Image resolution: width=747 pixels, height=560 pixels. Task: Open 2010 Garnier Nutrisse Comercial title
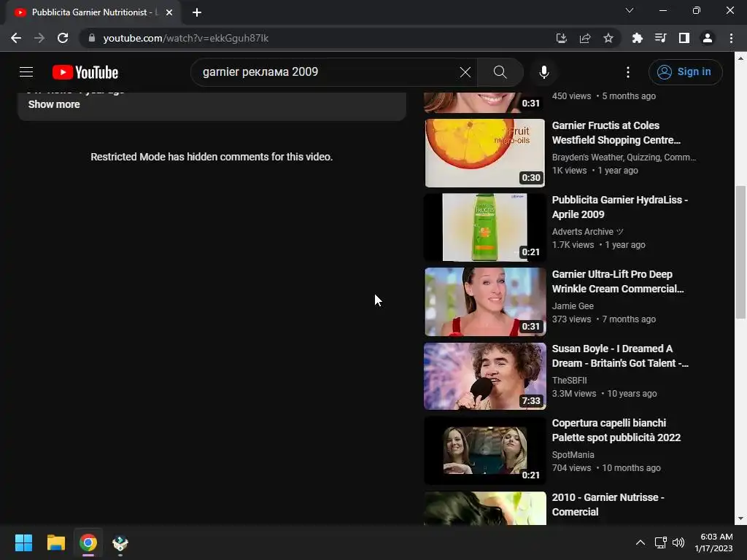608,505
